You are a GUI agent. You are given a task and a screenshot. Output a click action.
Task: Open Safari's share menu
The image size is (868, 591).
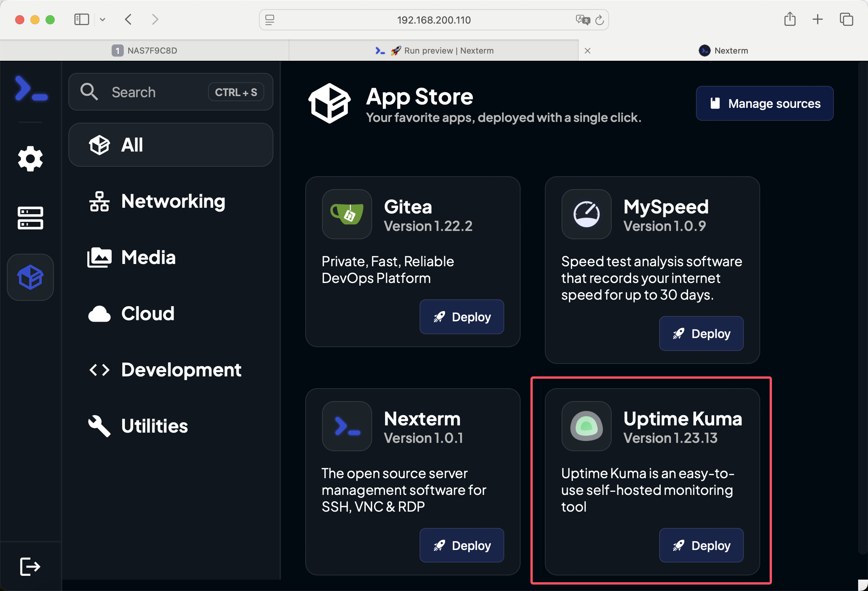point(790,19)
